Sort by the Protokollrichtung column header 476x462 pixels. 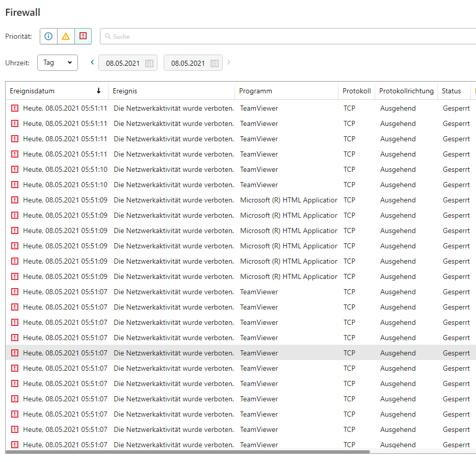pyautogui.click(x=406, y=91)
